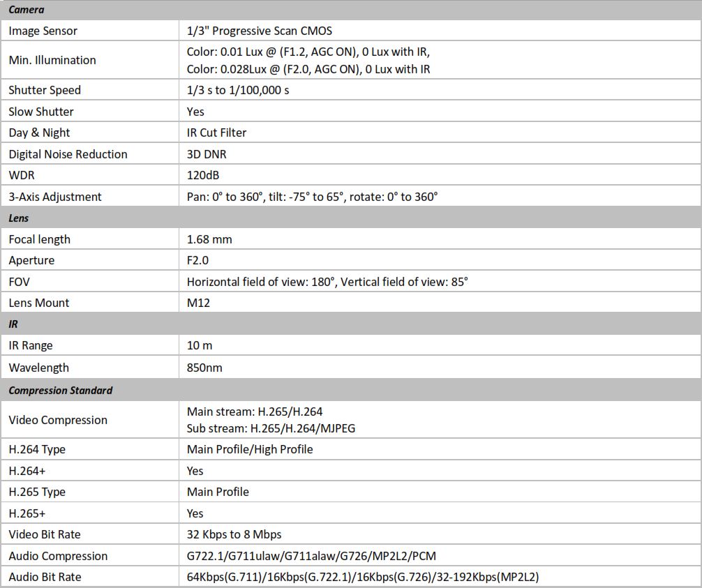Click the Aperture F2.0 value
The image size is (702, 588).
pos(197,260)
